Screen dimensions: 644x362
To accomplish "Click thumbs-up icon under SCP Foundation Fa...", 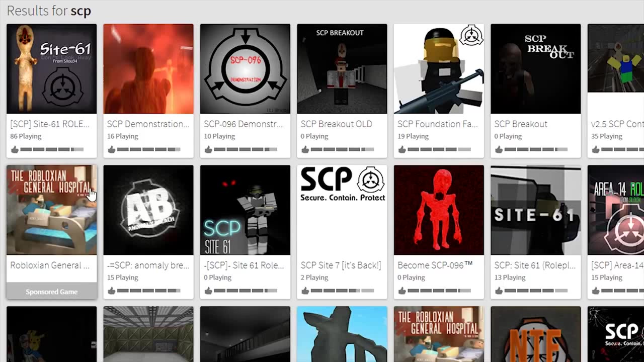I will click(x=402, y=149).
